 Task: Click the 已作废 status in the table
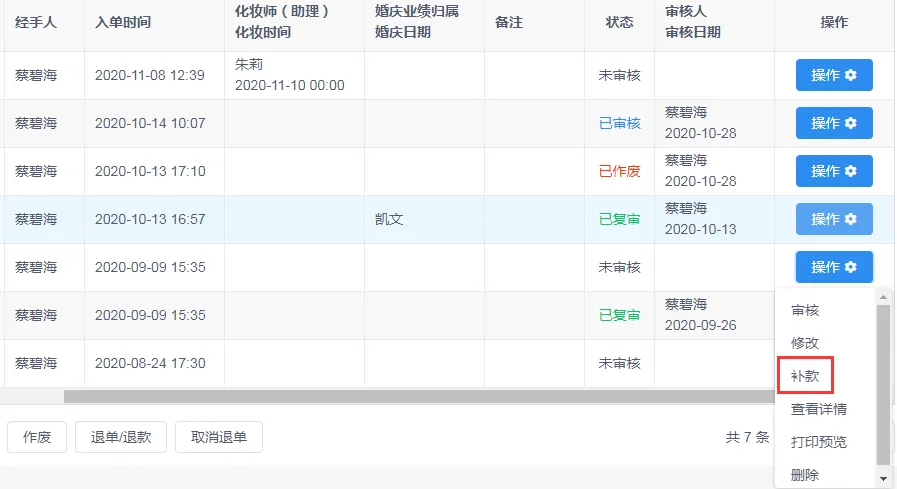click(x=619, y=171)
